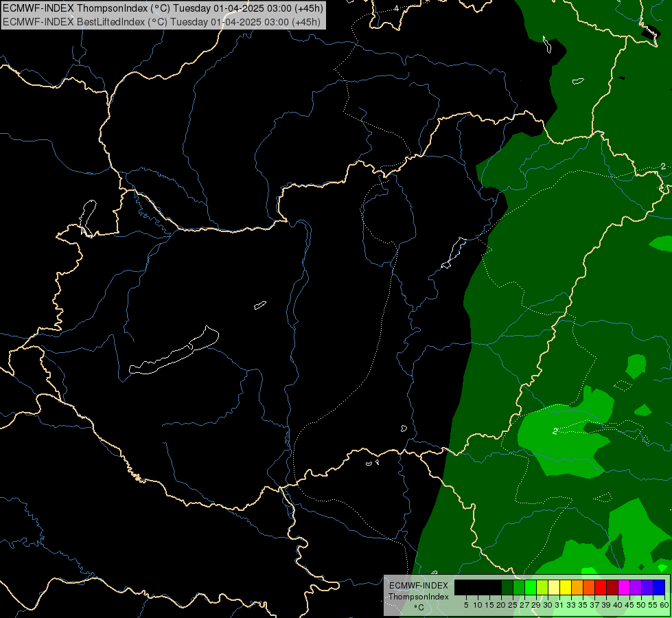Screen dimensions: 672x618
Task: Pick the pale yellow 30–31 legend swatch
Action: pyautogui.click(x=554, y=587)
